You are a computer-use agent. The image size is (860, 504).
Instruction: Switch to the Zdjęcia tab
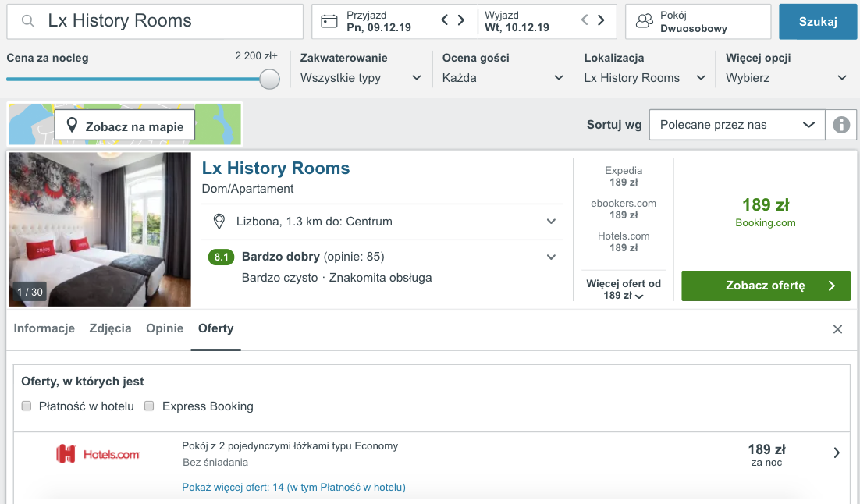[x=110, y=328]
